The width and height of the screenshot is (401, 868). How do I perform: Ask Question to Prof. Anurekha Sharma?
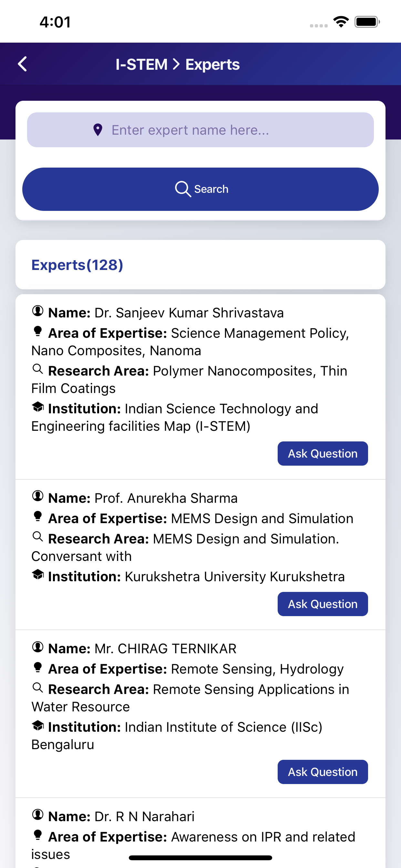click(x=323, y=604)
